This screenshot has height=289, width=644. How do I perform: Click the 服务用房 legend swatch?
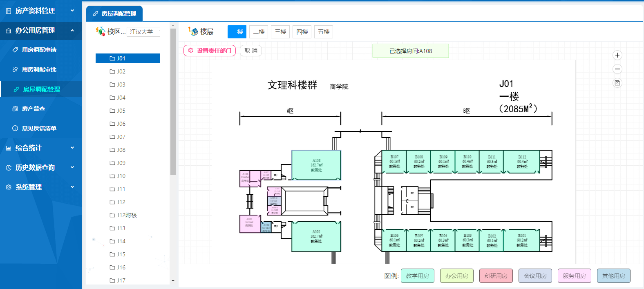pos(575,276)
